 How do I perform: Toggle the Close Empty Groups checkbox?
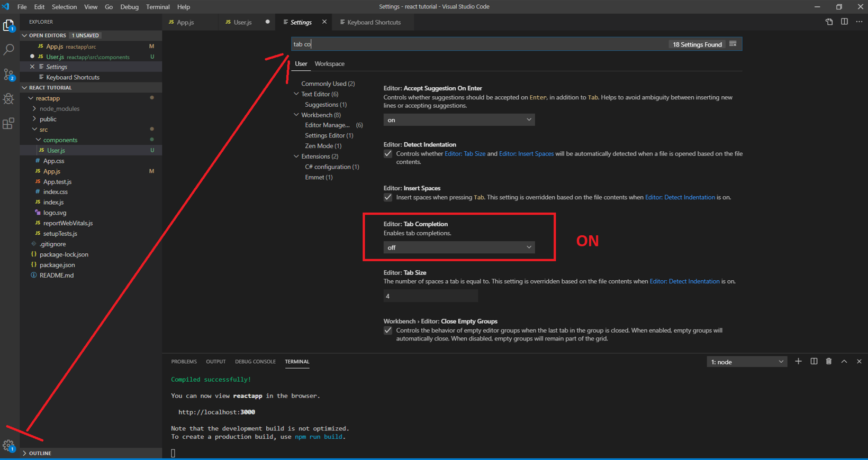point(388,330)
